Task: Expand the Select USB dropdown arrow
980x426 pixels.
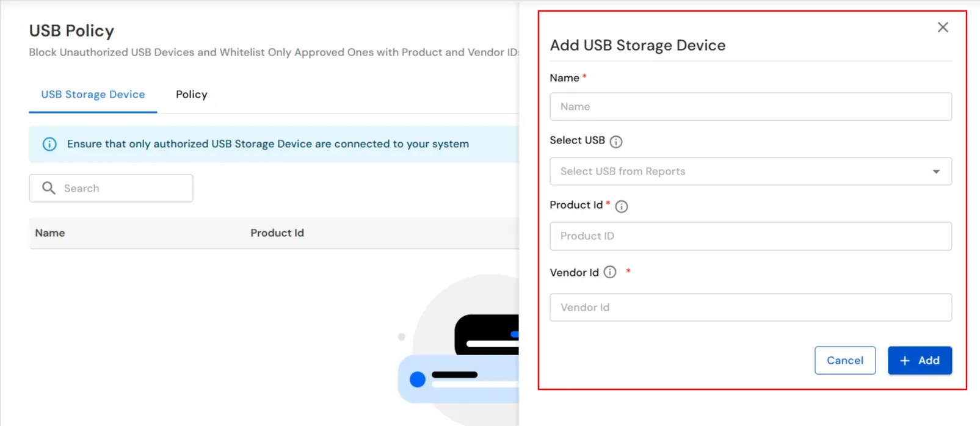Action: pos(936,172)
